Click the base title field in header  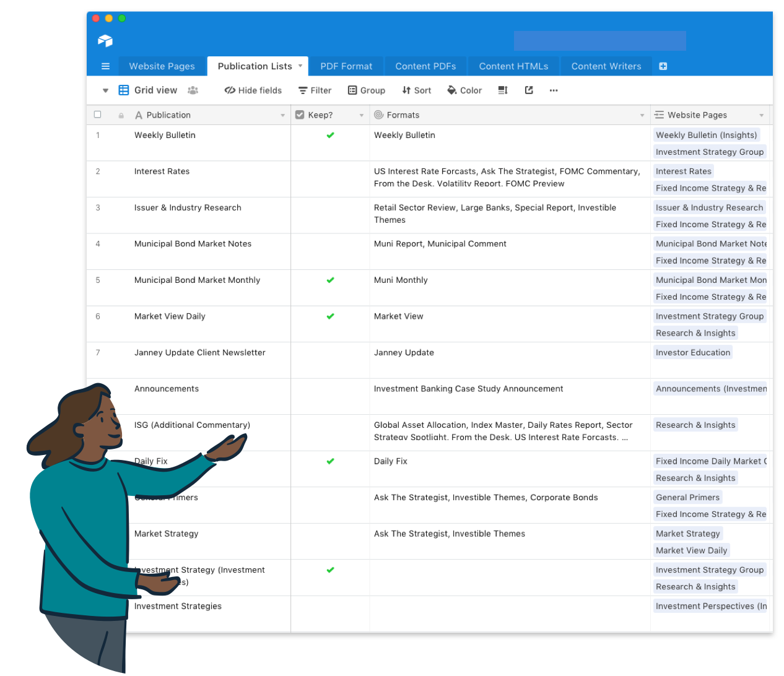(599, 41)
